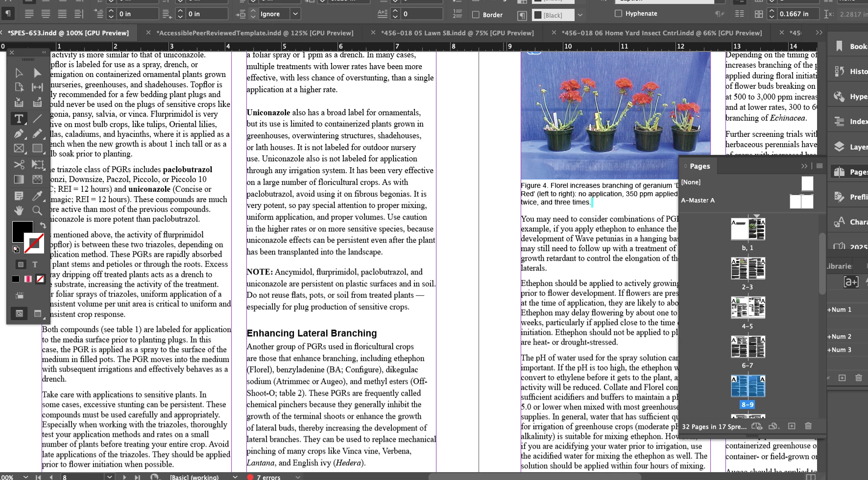Screen dimensions: 868x480
Task: Delete selected pages with trash icon
Action: click(x=808, y=426)
